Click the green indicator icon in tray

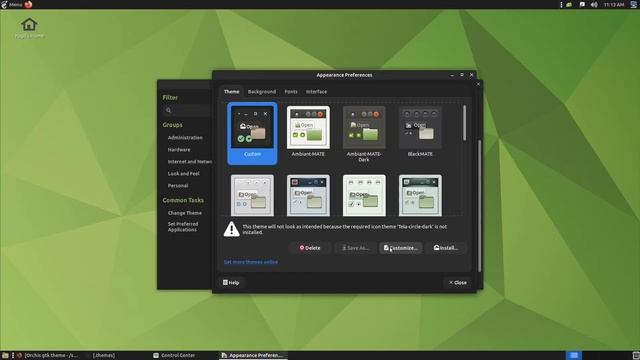pyautogui.click(x=569, y=4)
